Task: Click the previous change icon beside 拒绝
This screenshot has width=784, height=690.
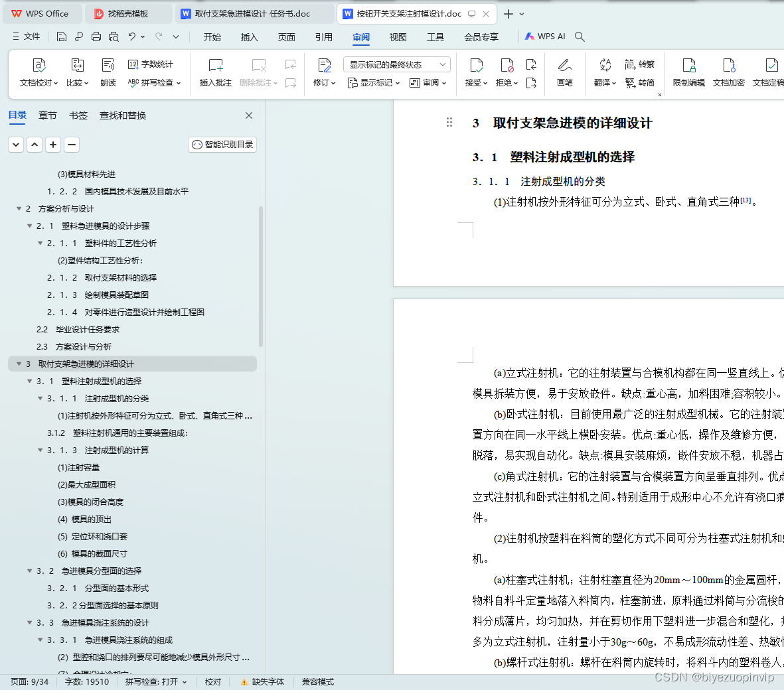Action: point(532,64)
